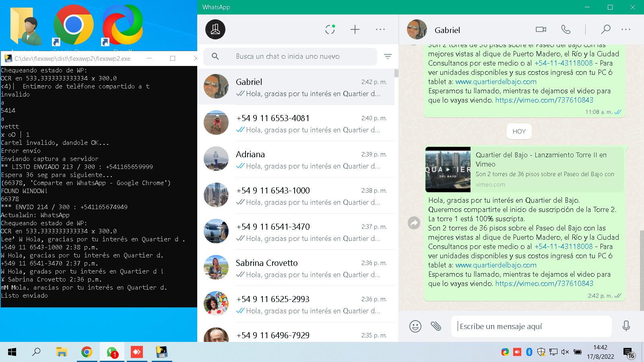Toggle muted volume tray icon
Image resolution: width=644 pixels, height=362 pixels.
tap(565, 352)
